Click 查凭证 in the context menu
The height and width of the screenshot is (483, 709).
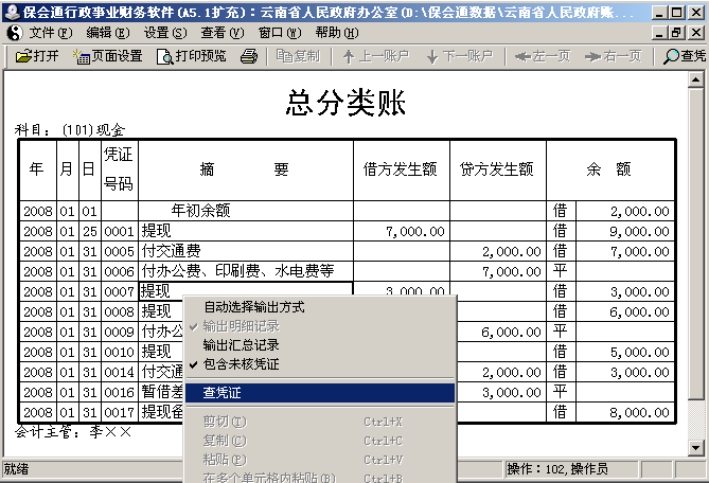coord(222,393)
